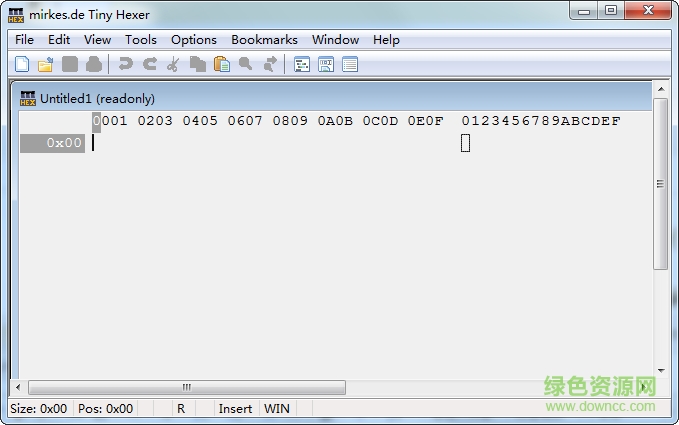The image size is (679, 425).
Task: Click the horizontal scrollbar thumb
Action: coord(187,387)
